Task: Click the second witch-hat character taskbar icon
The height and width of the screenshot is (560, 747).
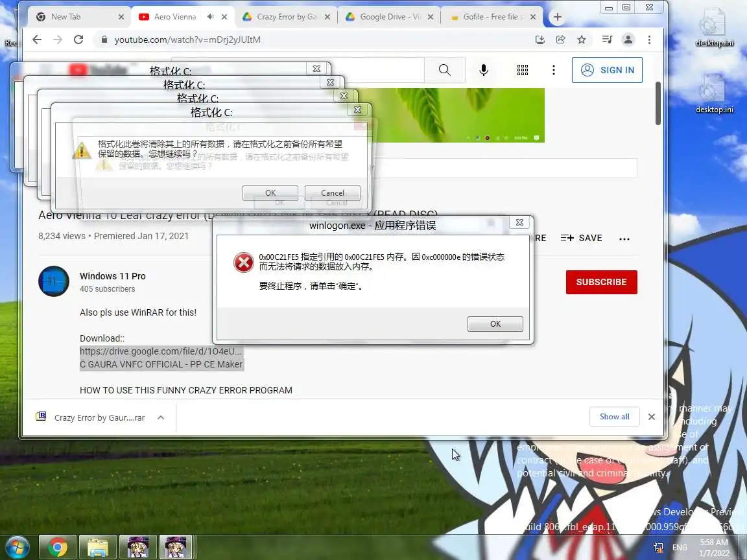Action: tap(175, 547)
